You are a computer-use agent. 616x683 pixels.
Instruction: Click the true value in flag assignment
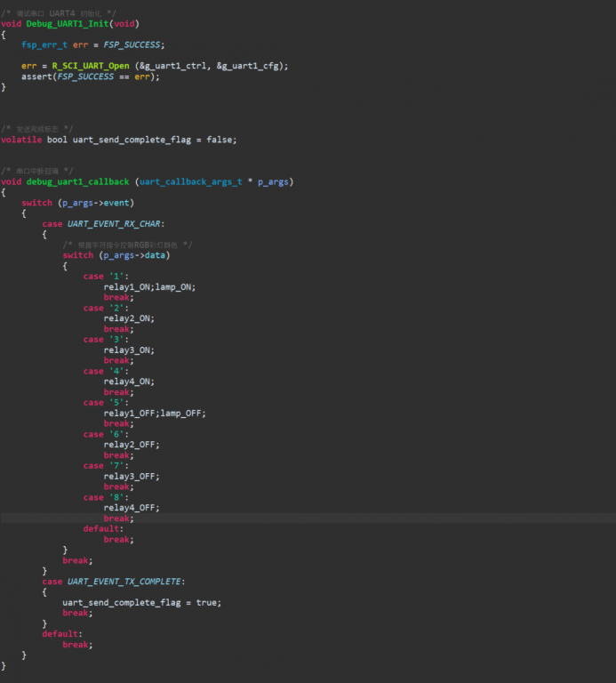(x=206, y=602)
